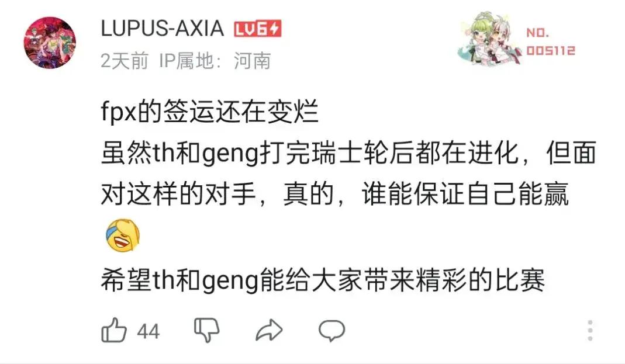
Task: Tap the laughing-crying facepalm emoji
Action: (123, 235)
